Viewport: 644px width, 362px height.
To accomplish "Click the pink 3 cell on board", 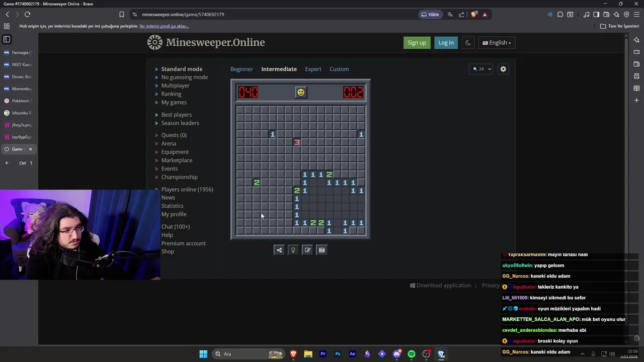I will [x=297, y=142].
